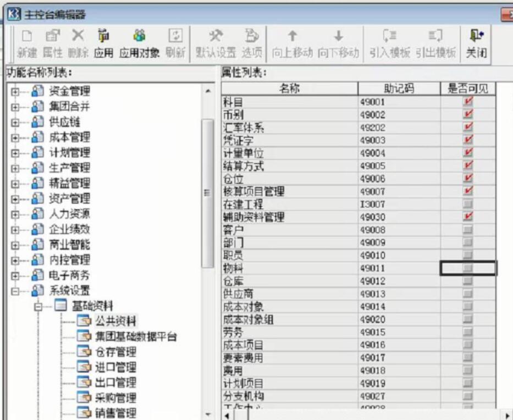Screen dimensions: 513x420
Task: Click the 向下移动 arrow icon
Action: [338, 36]
